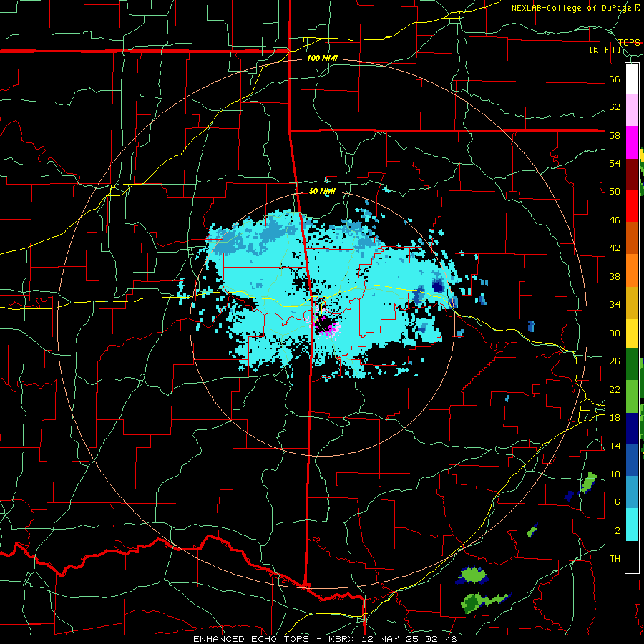644x644 pixels.
Task: Click the Enhanced Echo Tops KSRX timestamp caption
Action: pyautogui.click(x=325, y=639)
